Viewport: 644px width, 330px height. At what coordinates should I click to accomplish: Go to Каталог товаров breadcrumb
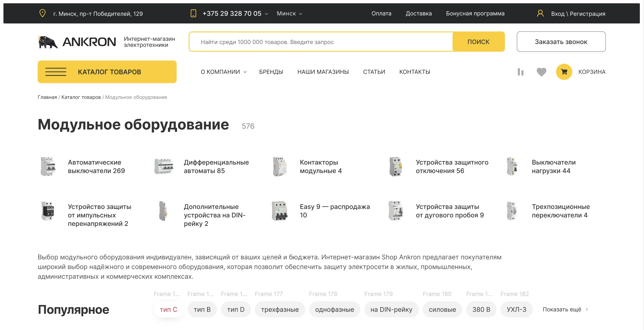point(81,97)
